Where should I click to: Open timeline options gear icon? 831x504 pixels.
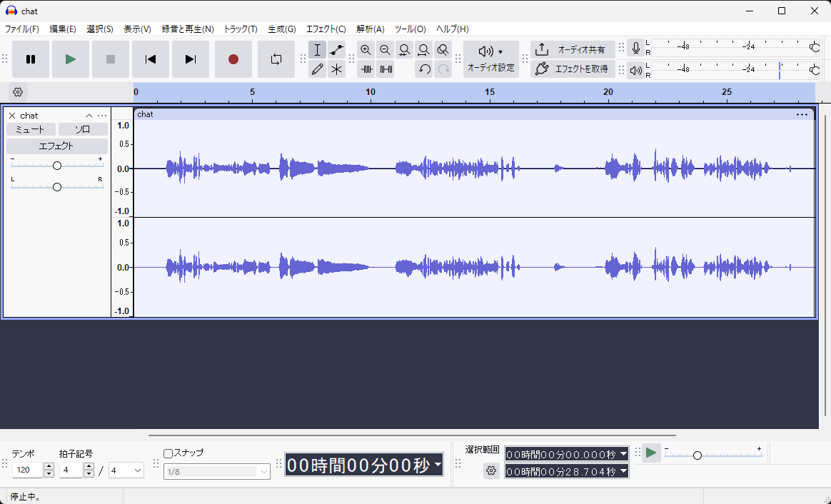[x=18, y=92]
